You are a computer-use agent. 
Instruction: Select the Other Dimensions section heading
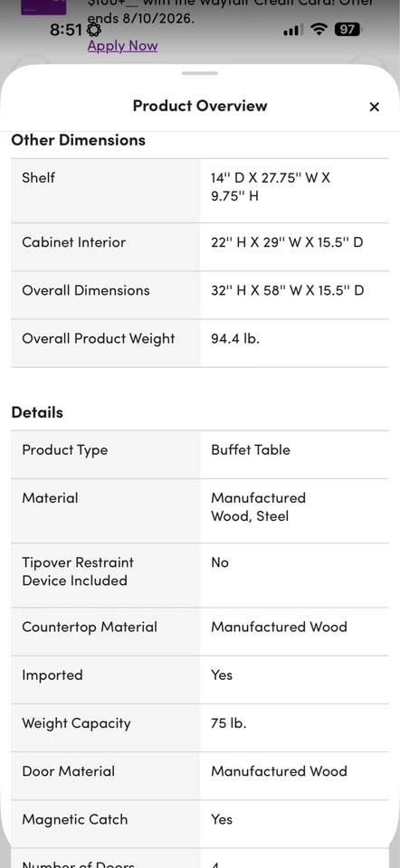(x=78, y=140)
